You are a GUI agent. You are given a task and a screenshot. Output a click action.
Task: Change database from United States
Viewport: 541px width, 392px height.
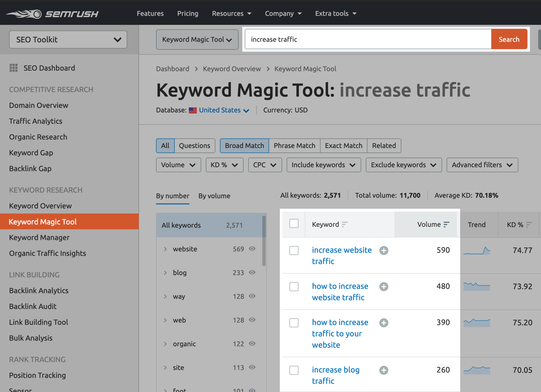(x=224, y=110)
